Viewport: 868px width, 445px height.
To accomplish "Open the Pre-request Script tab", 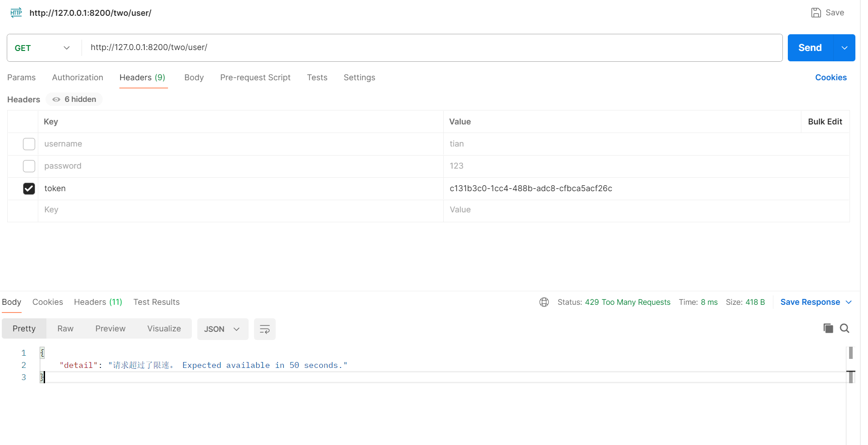I will pyautogui.click(x=255, y=78).
